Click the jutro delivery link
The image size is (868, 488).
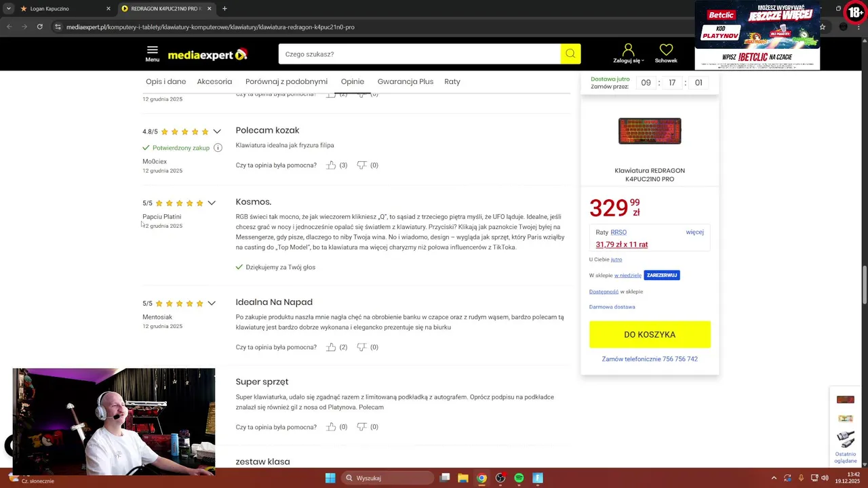click(616, 260)
